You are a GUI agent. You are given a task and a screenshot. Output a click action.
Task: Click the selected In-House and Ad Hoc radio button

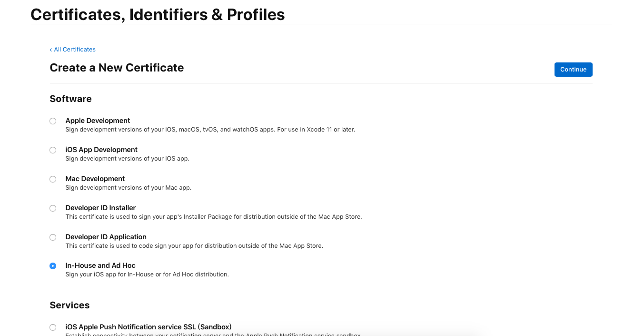(53, 266)
